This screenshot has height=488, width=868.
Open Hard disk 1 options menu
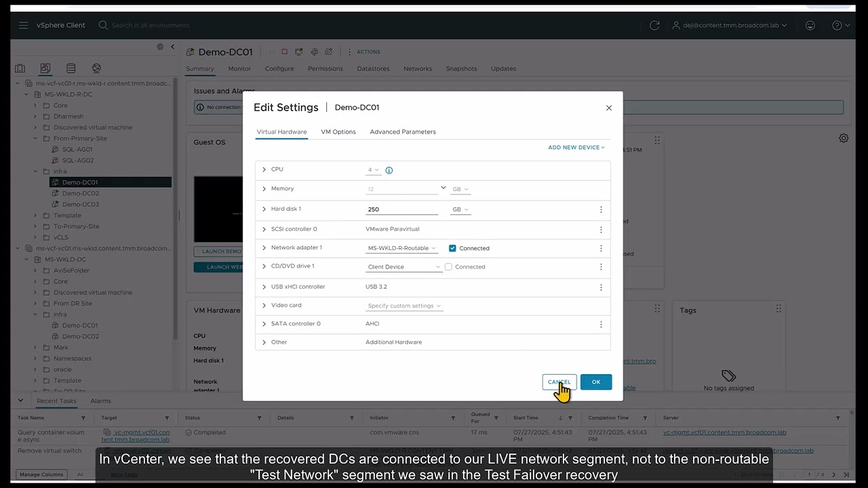(601, 209)
